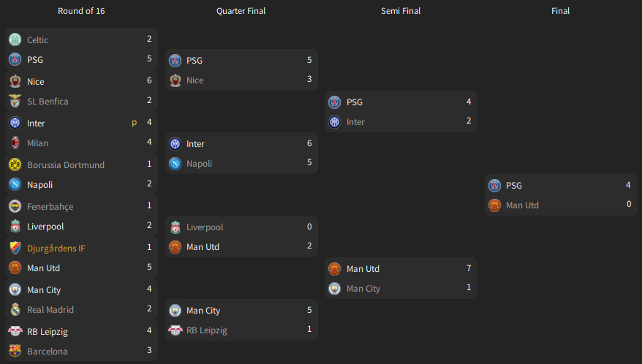Screen dimensions: 642x364
Task: Click the Djurgårdens IF shield icon
Action: 15,248
